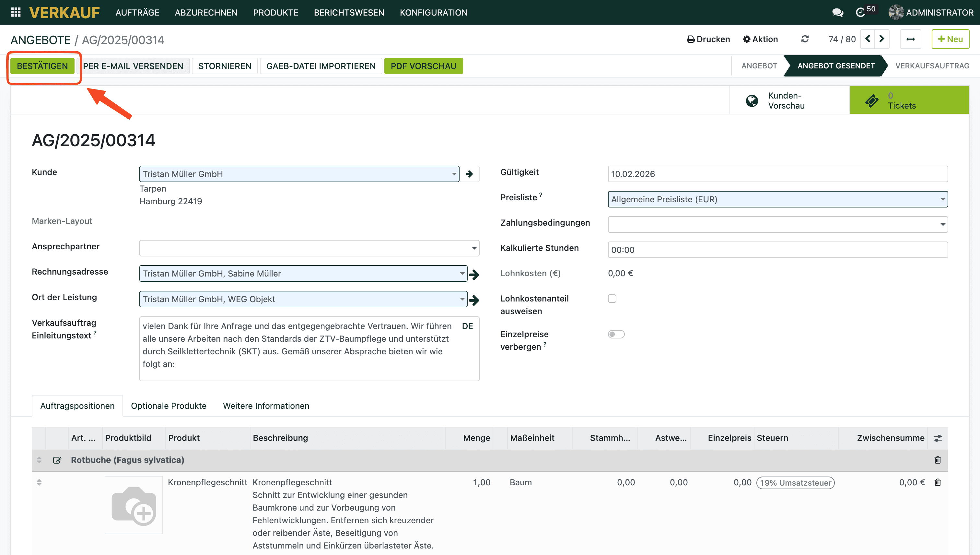Screen dimensions: 980x555
Task: Open column settings adjust icon
Action: (x=938, y=438)
